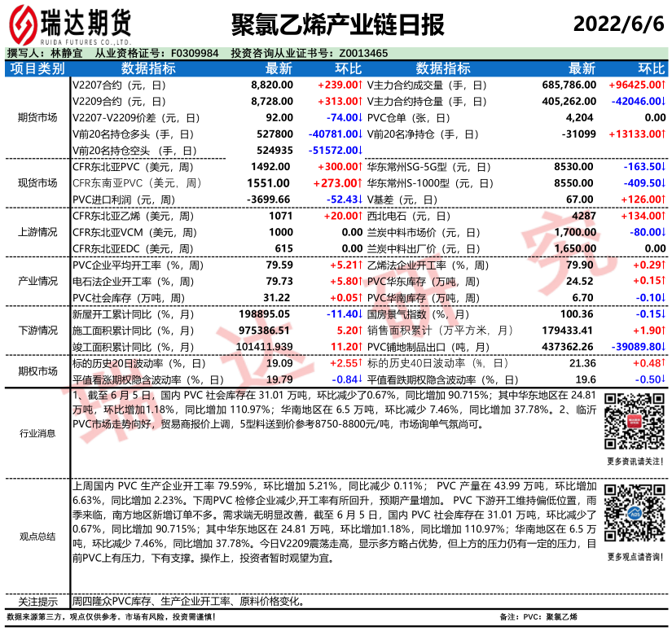Click the red up arrow beside +96425.00
672x631 pixels.
click(663, 85)
